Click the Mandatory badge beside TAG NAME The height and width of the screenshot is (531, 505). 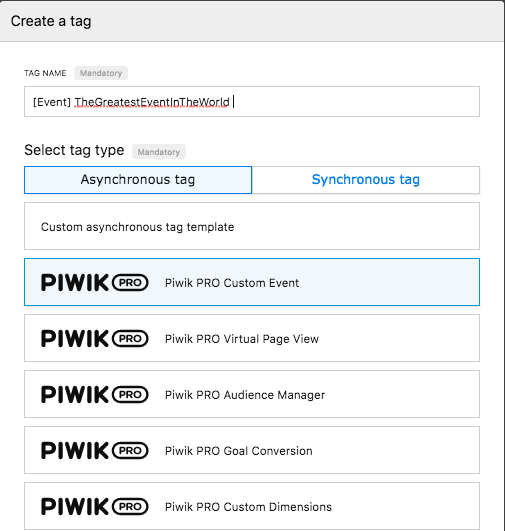point(101,73)
